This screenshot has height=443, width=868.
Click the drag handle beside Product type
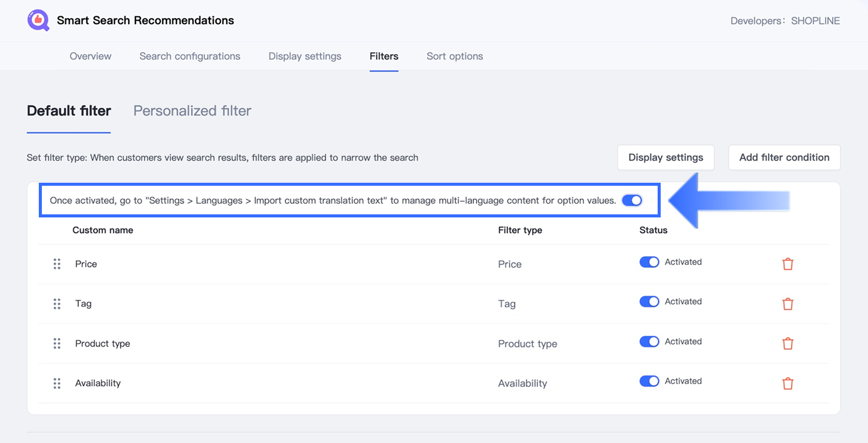(57, 343)
